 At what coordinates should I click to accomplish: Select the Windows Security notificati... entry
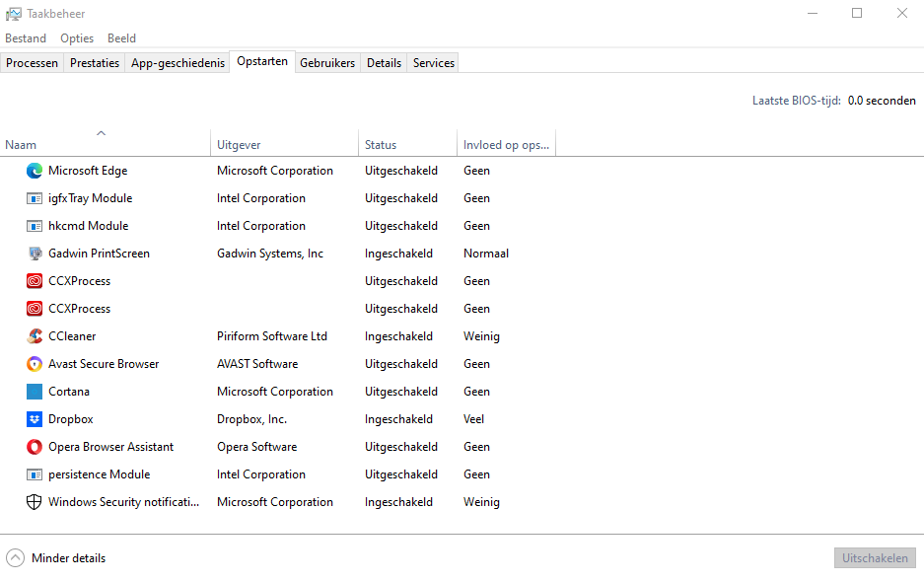123,502
